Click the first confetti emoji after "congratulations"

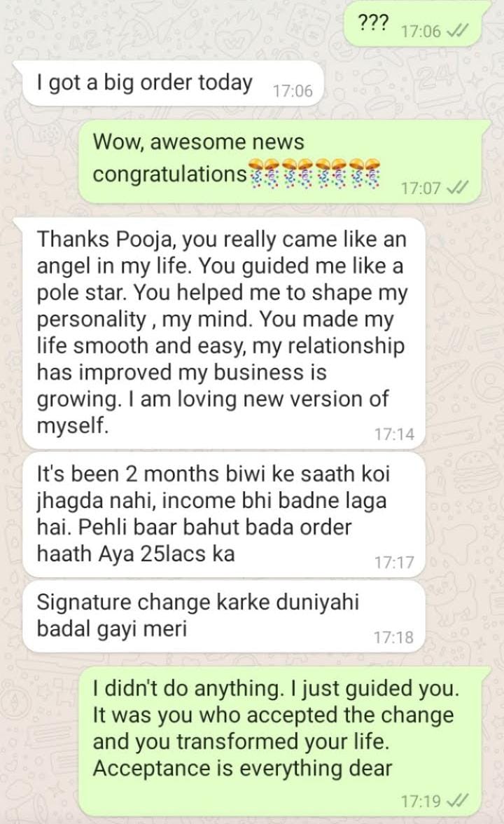[261, 171]
